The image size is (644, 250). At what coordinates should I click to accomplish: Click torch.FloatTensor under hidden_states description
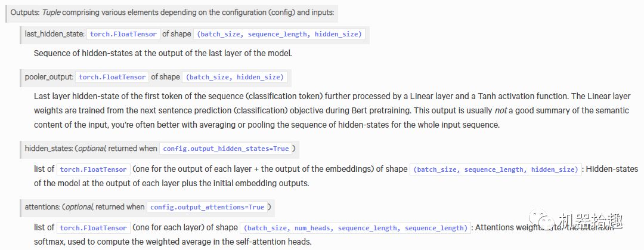pyautogui.click(x=94, y=169)
